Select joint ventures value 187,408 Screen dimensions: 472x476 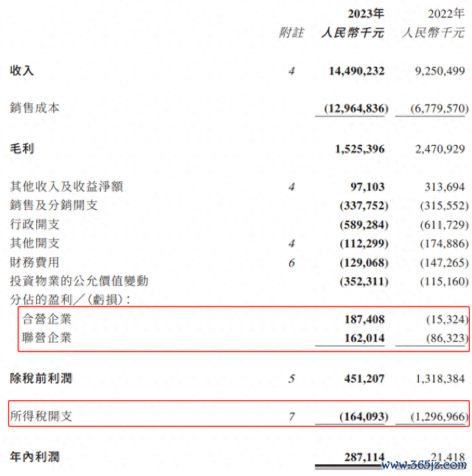point(365,319)
